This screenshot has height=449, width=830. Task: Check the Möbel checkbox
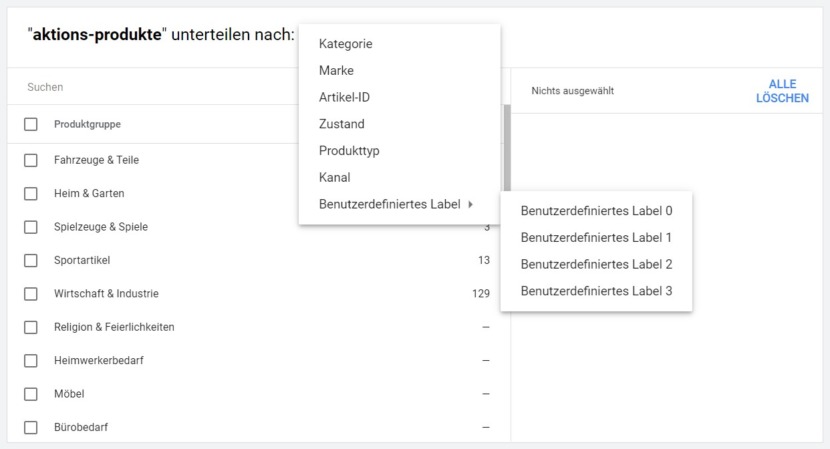[31, 394]
